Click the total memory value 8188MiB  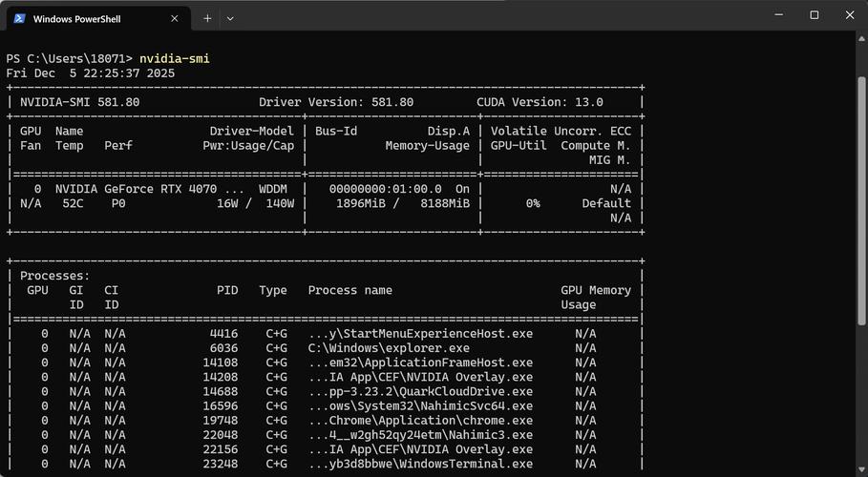(x=445, y=203)
